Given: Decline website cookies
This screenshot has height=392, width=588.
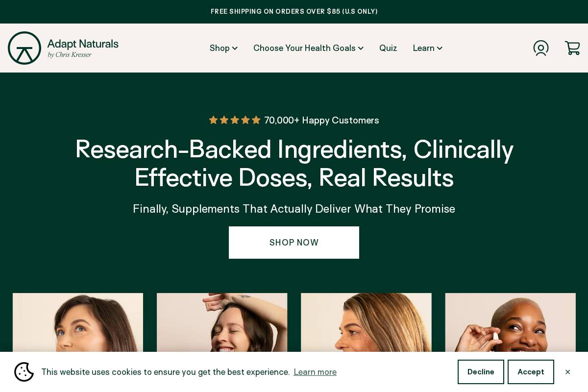Looking at the screenshot, I should (481, 372).
